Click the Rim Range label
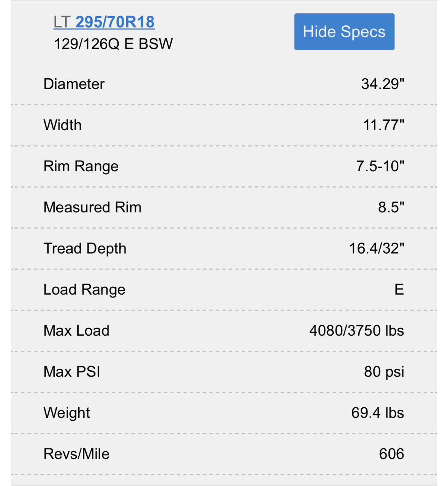448x486 pixels. 81,166
